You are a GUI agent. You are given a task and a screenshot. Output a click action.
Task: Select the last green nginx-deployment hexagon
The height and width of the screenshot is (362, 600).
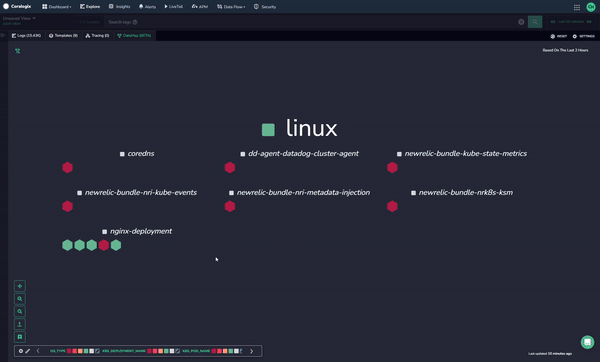(116, 245)
